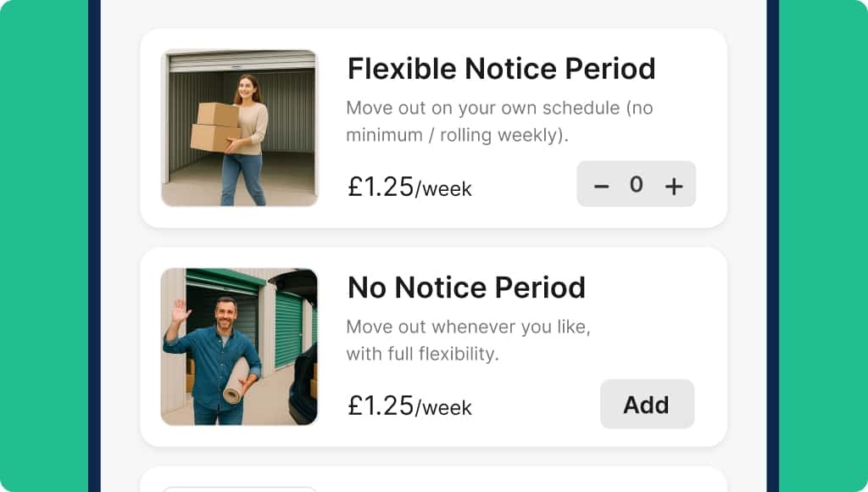Screen dimensions: 868x492
Task: Click the man's waving hand in photo
Action: coord(181,311)
